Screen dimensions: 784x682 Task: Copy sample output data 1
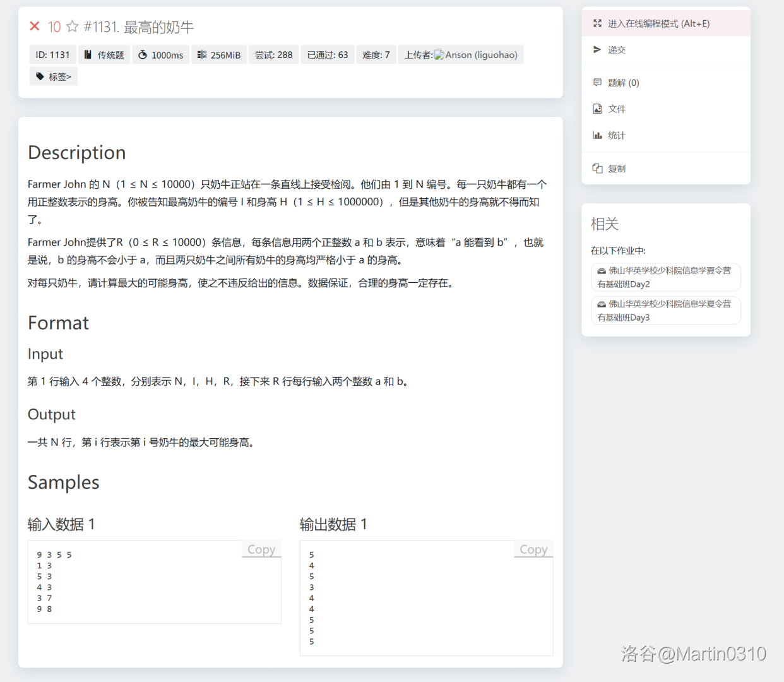click(x=533, y=549)
